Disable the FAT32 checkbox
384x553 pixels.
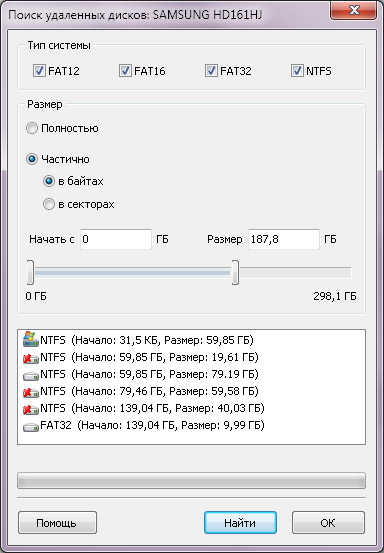[211, 71]
